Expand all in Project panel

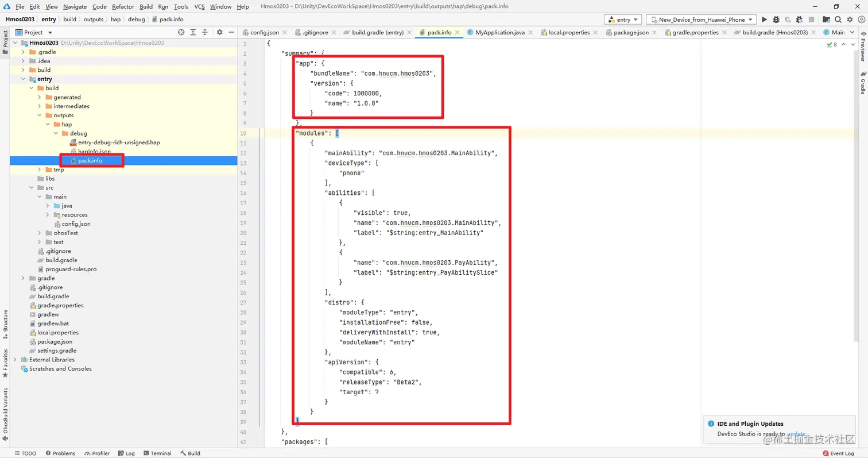click(193, 32)
